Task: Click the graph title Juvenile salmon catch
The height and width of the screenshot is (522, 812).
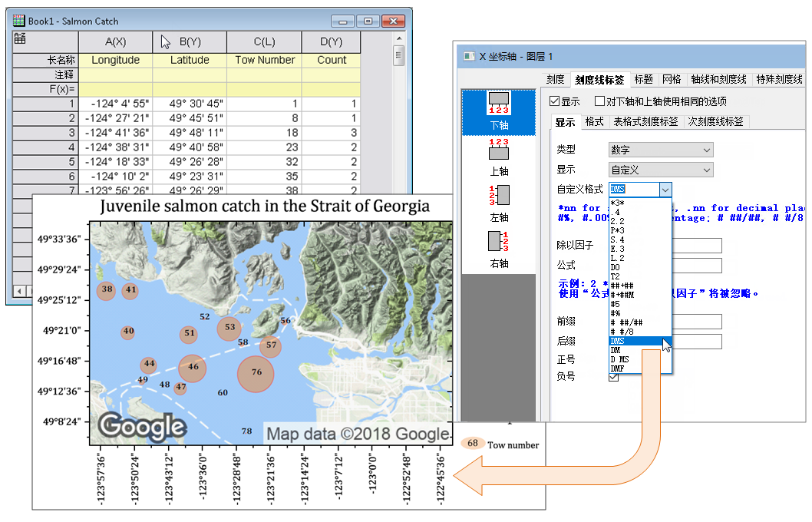Action: coord(265,206)
